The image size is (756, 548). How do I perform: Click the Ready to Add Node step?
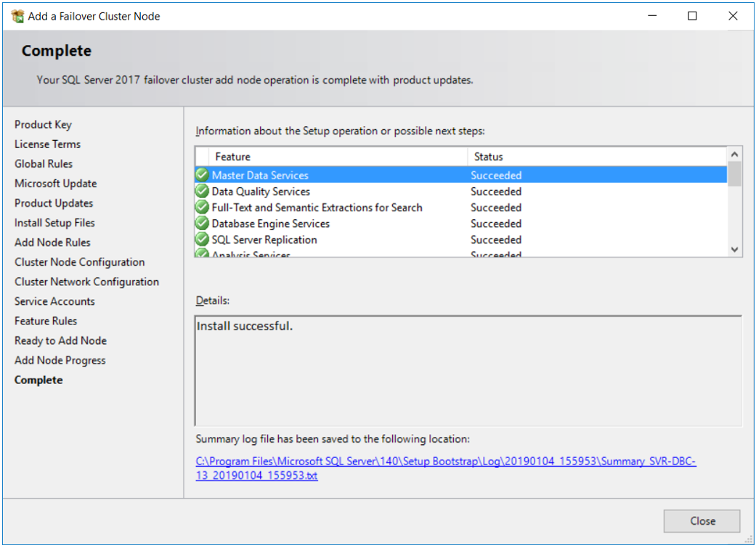[x=60, y=340]
